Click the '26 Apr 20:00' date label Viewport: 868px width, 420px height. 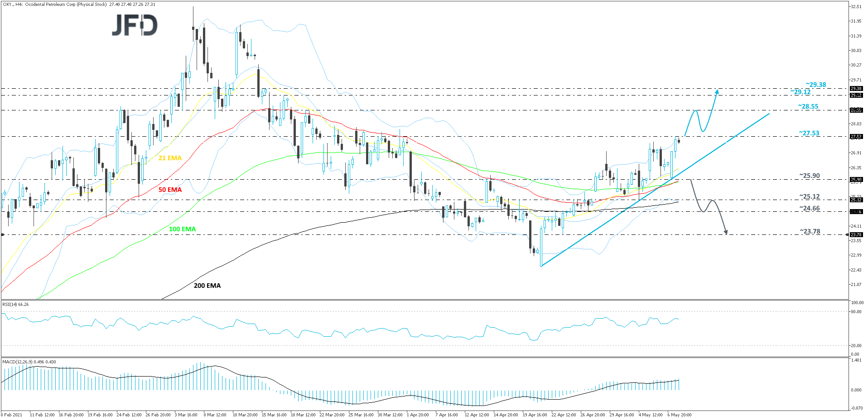593,415
